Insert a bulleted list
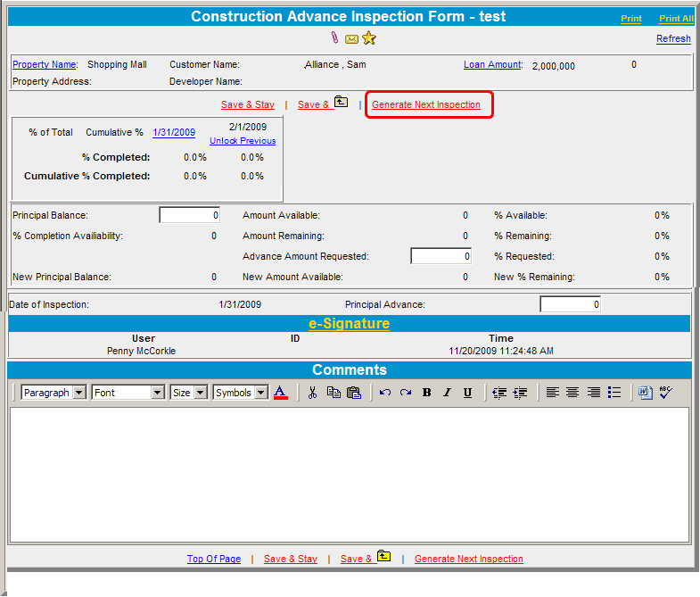Screen dimensions: 700x597 coord(614,393)
